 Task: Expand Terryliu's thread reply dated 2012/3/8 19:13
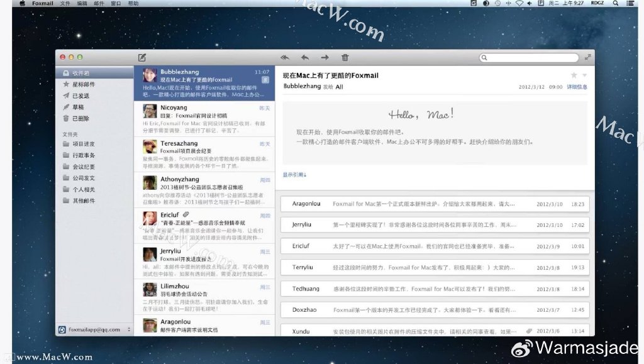[x=435, y=268]
